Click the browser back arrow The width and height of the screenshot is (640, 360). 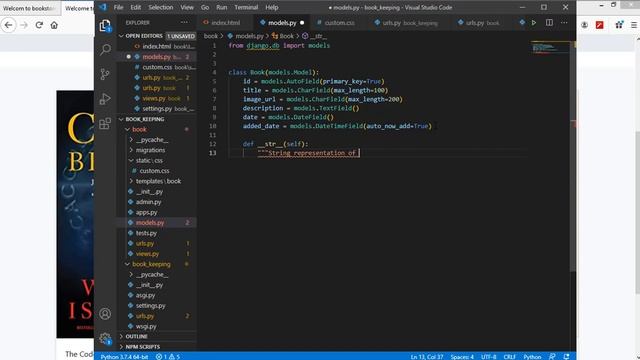click(x=9, y=25)
